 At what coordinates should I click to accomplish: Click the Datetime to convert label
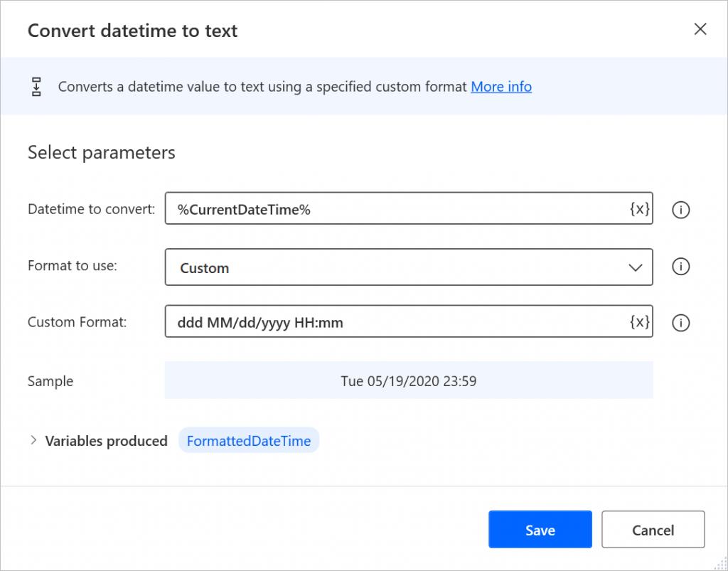91,209
